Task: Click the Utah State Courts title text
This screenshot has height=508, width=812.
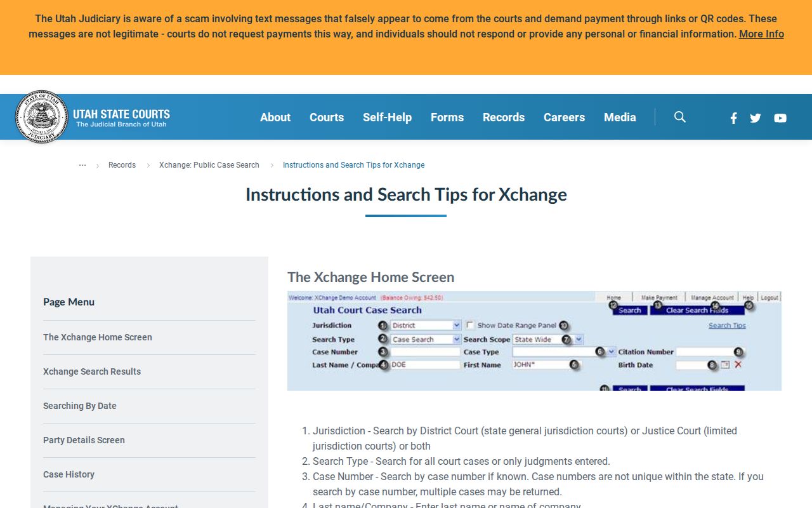Action: [x=121, y=114]
